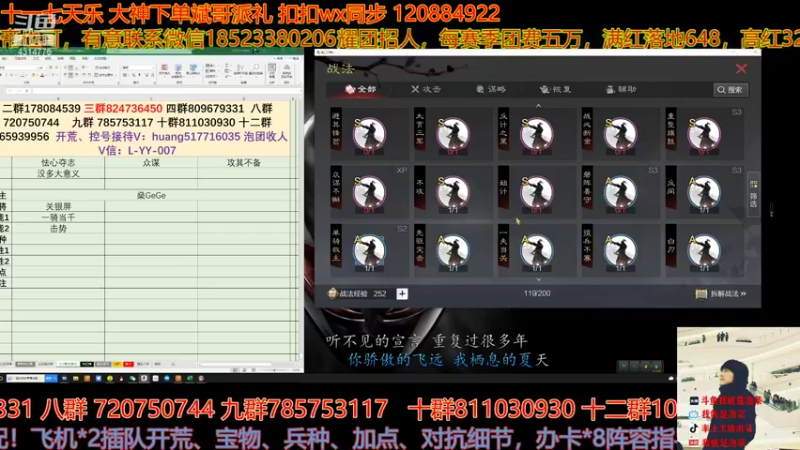800x450 pixels.
Task: Add tactic experience with plus button
Action: coord(402,293)
